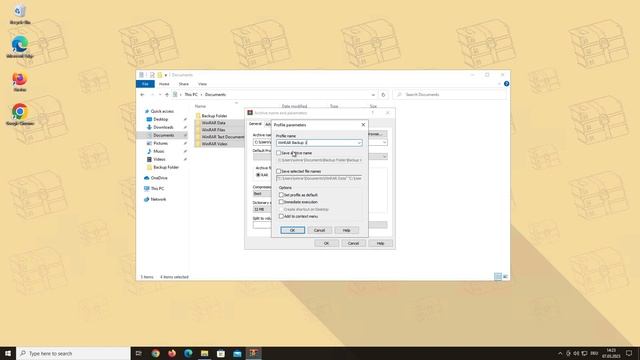Open the Share ribbon tab
640x360 pixels.
tap(184, 84)
